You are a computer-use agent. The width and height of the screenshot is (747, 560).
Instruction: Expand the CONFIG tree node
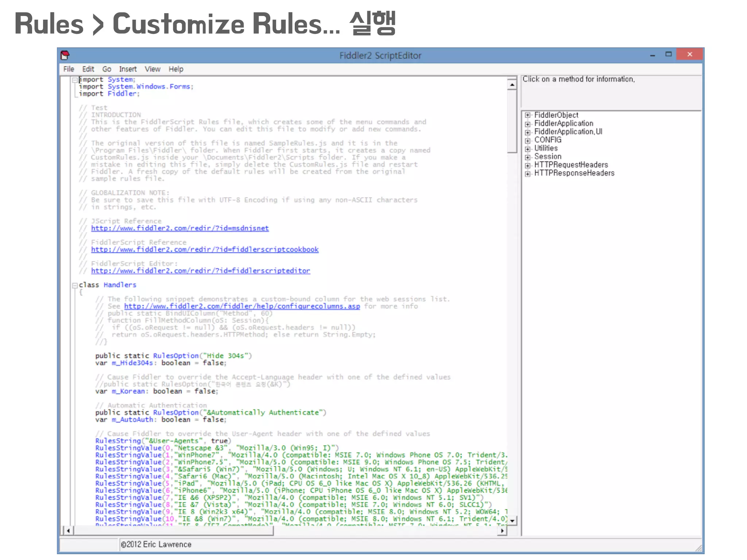point(527,140)
